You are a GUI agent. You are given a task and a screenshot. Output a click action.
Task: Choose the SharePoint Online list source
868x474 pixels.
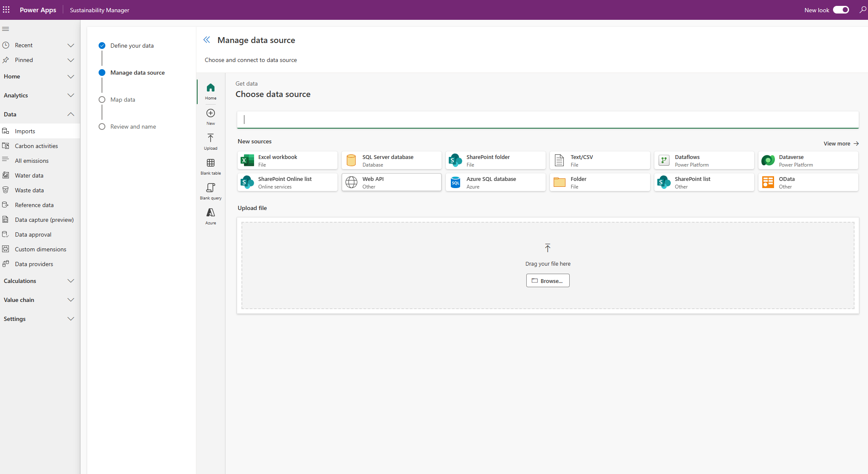[287, 182]
